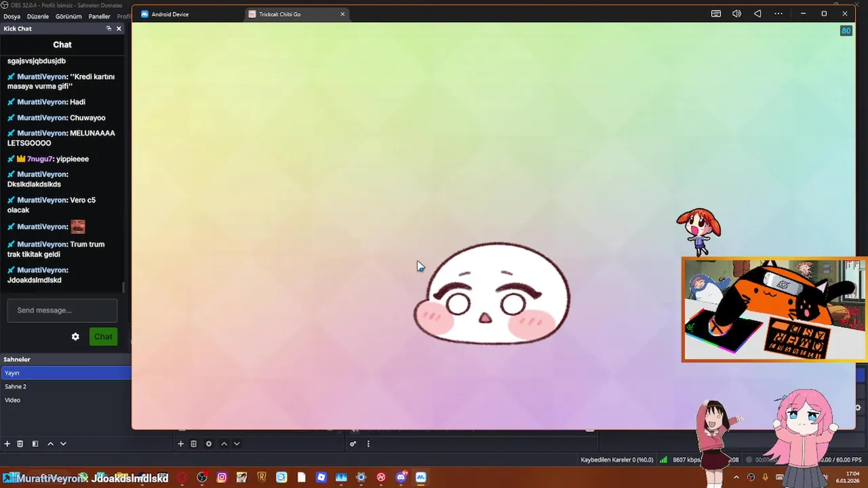868x488 pixels.
Task: Open chat settings gear icon
Action: 75,337
